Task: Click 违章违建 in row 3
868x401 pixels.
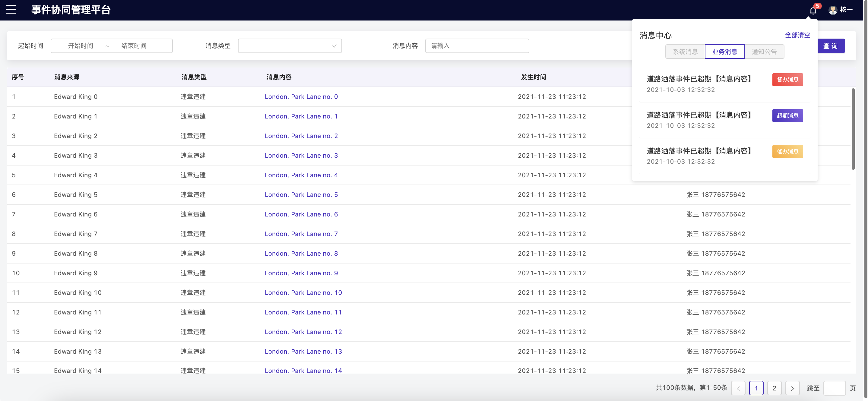Action: point(193,136)
